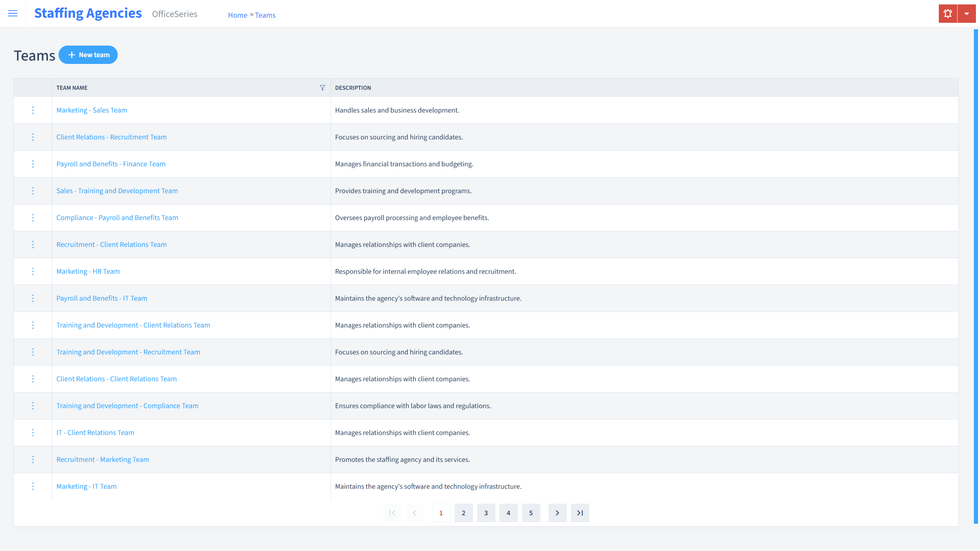
Task: Click the three-dot menu for Recruitment - Client Relations Team
Action: point(32,244)
